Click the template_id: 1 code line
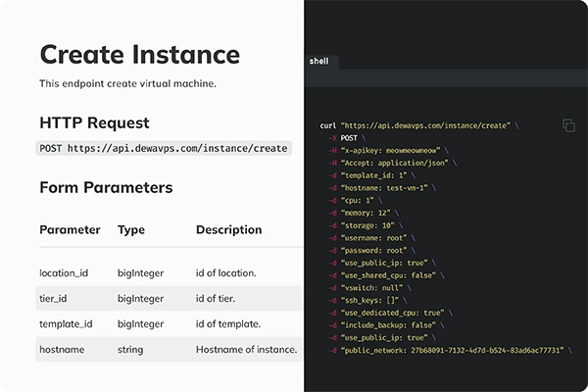The width and height of the screenshot is (588, 392). 372,175
